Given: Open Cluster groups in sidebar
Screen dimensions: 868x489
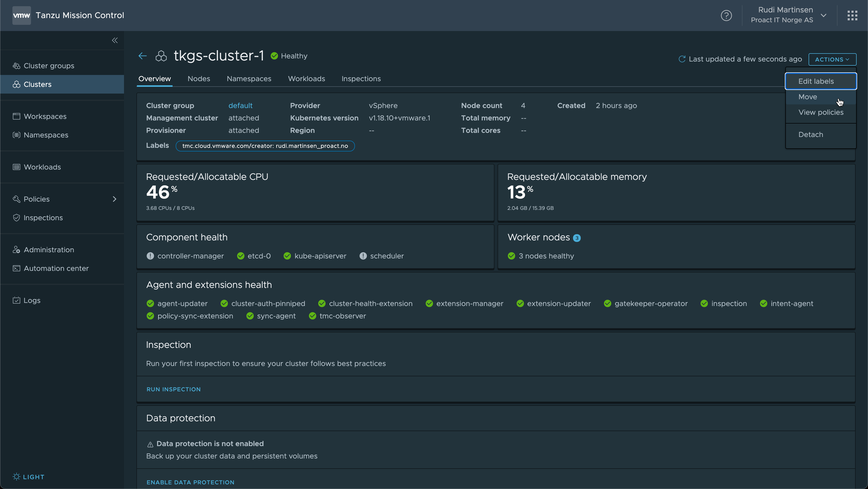Looking at the screenshot, I should (x=62, y=66).
